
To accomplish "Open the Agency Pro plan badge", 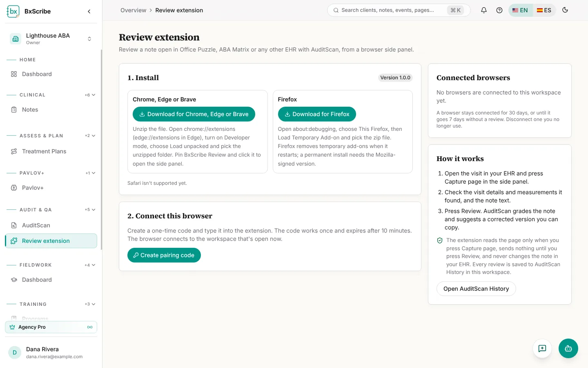I will point(51,327).
